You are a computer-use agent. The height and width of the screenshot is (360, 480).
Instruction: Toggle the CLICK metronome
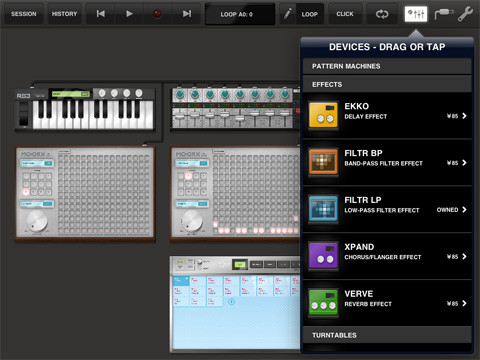pyautogui.click(x=345, y=14)
